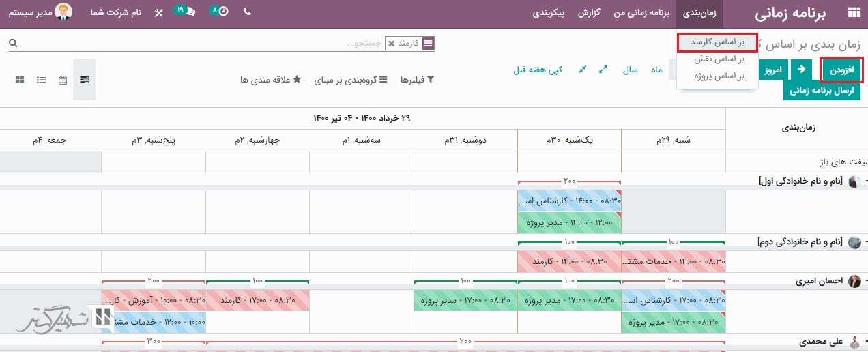The width and height of the screenshot is (868, 352).
Task: Open the apps grid menu icon
Action: tap(854, 12)
